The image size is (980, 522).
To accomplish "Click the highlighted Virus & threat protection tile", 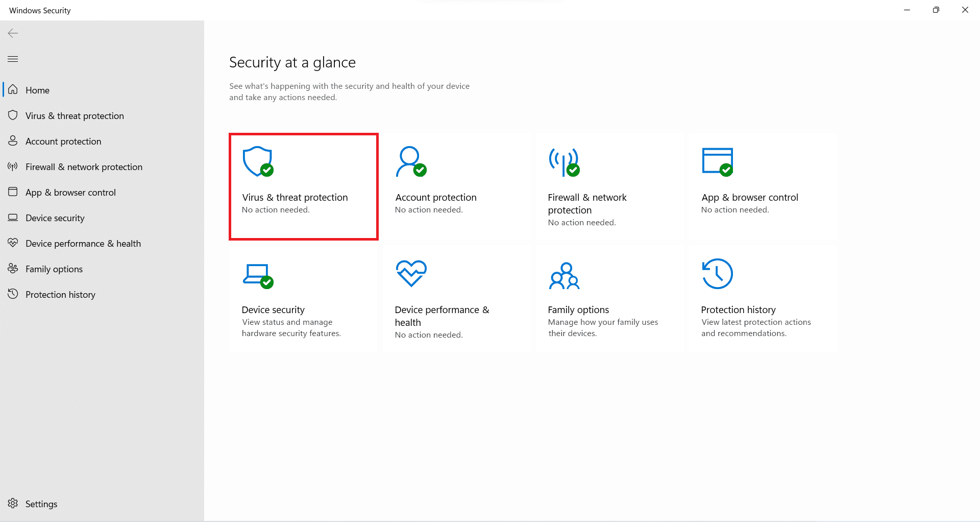I will pyautogui.click(x=303, y=186).
